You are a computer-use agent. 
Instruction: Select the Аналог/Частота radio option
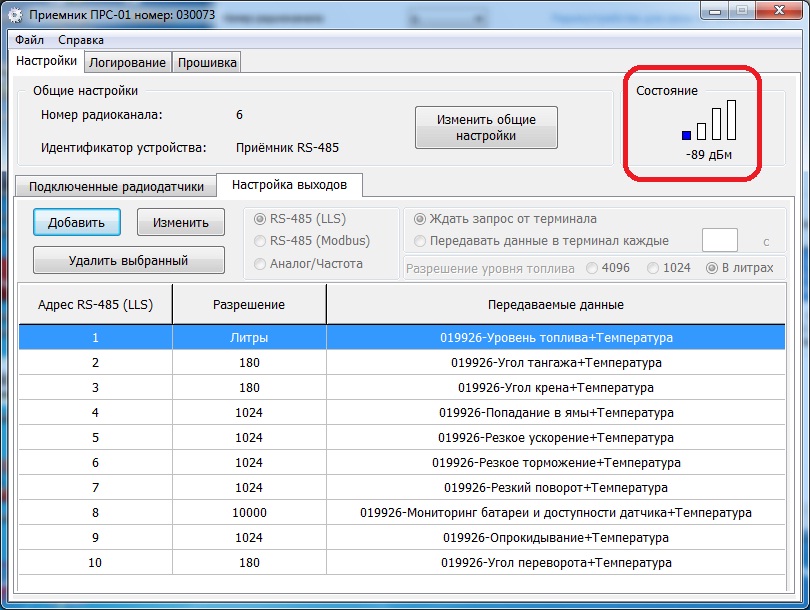262,264
